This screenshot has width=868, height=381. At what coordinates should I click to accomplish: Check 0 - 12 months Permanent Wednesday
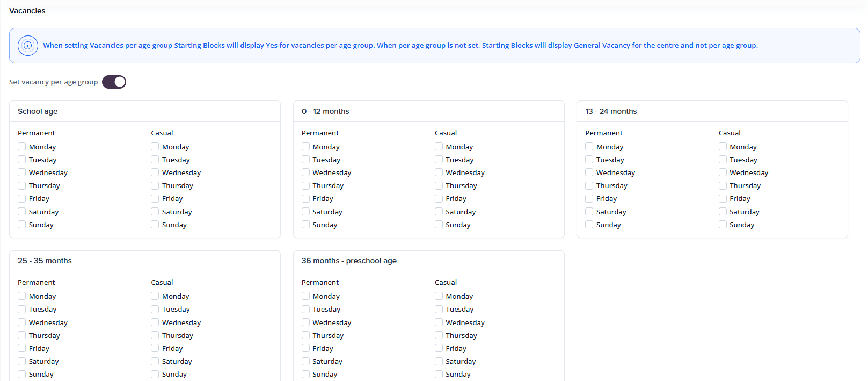pyautogui.click(x=306, y=172)
